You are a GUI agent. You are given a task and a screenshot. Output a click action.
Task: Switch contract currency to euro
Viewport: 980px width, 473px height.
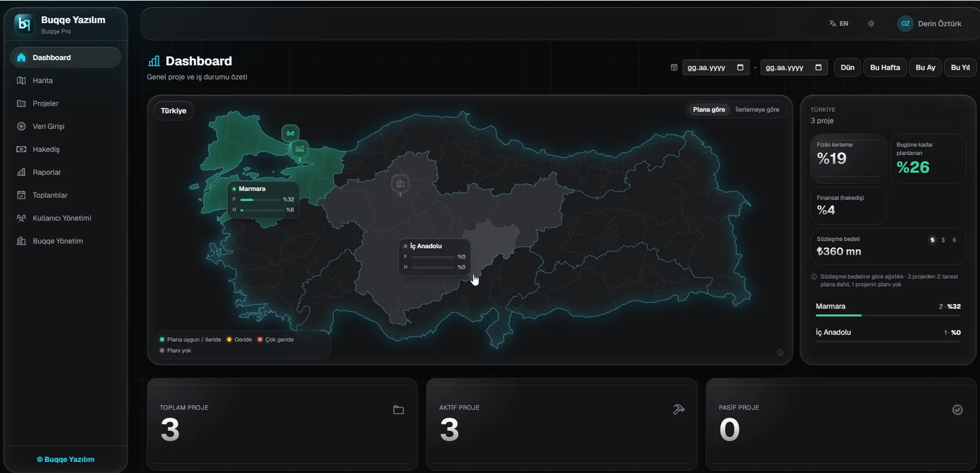coord(954,240)
